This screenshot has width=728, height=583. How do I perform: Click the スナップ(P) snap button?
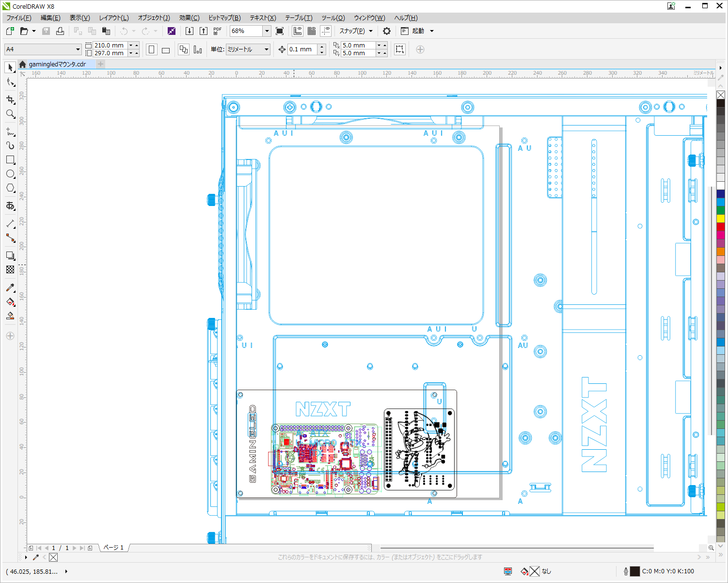click(x=352, y=31)
